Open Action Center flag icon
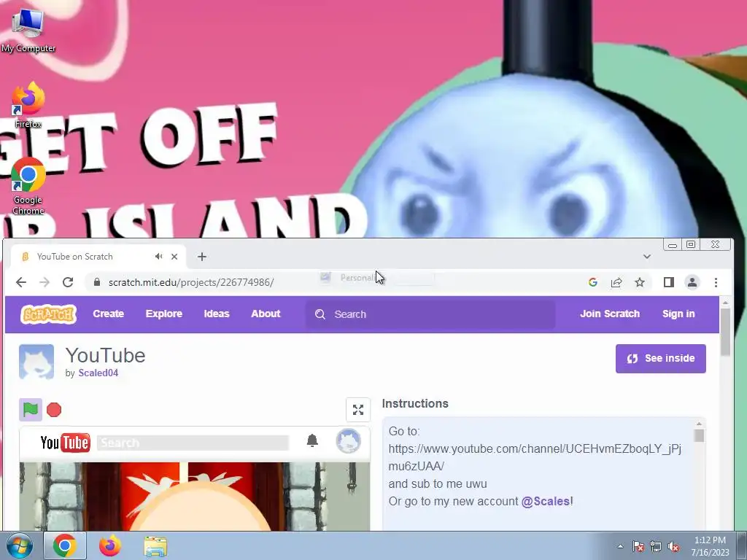 (638, 546)
